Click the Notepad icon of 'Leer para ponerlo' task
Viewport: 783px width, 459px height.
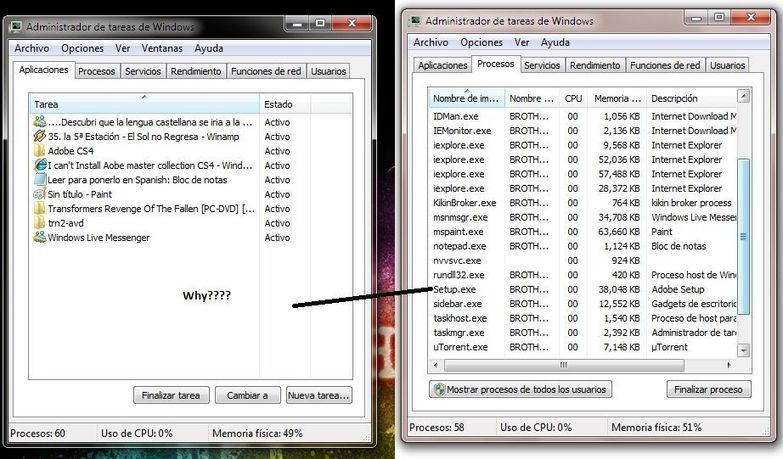(39, 179)
